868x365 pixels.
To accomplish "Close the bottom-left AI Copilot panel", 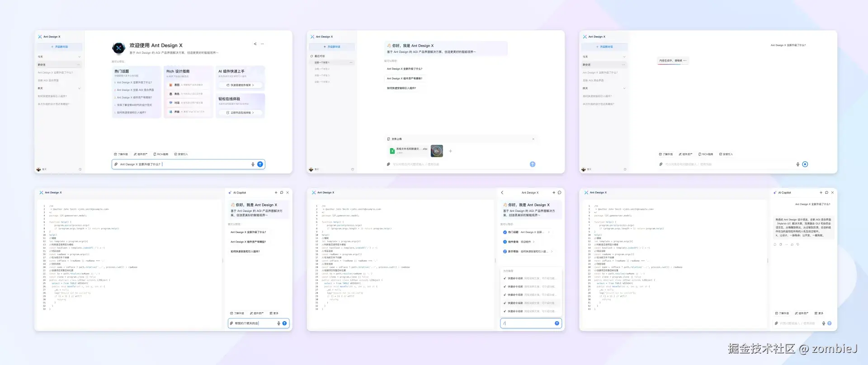I will click(x=288, y=192).
